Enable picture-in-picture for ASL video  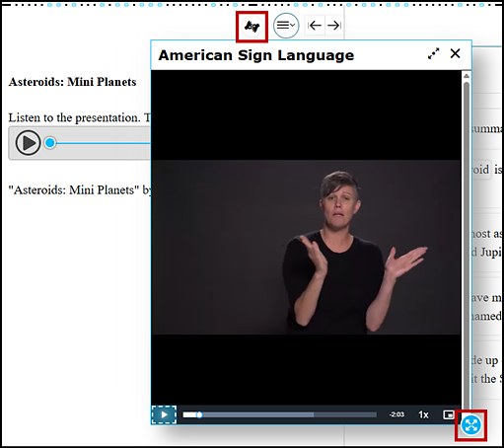pos(449,414)
